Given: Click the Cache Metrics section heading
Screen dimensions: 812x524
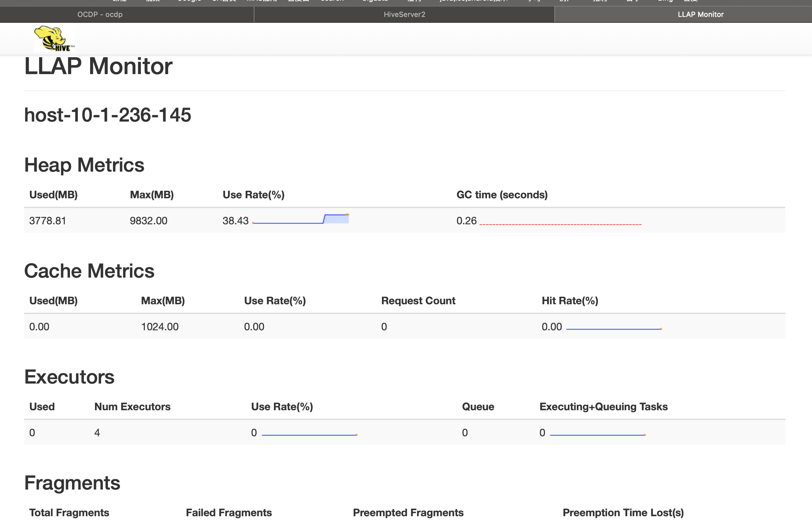Looking at the screenshot, I should point(89,271).
